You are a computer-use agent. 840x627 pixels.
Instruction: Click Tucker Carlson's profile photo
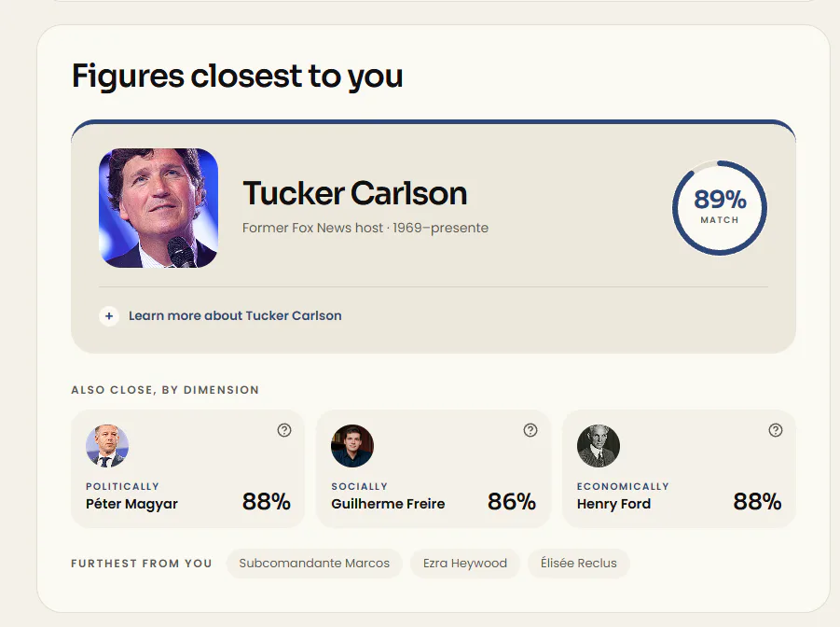(158, 208)
